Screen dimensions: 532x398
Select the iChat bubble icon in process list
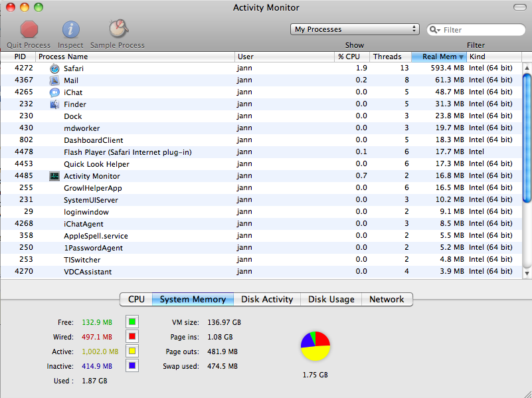point(54,92)
